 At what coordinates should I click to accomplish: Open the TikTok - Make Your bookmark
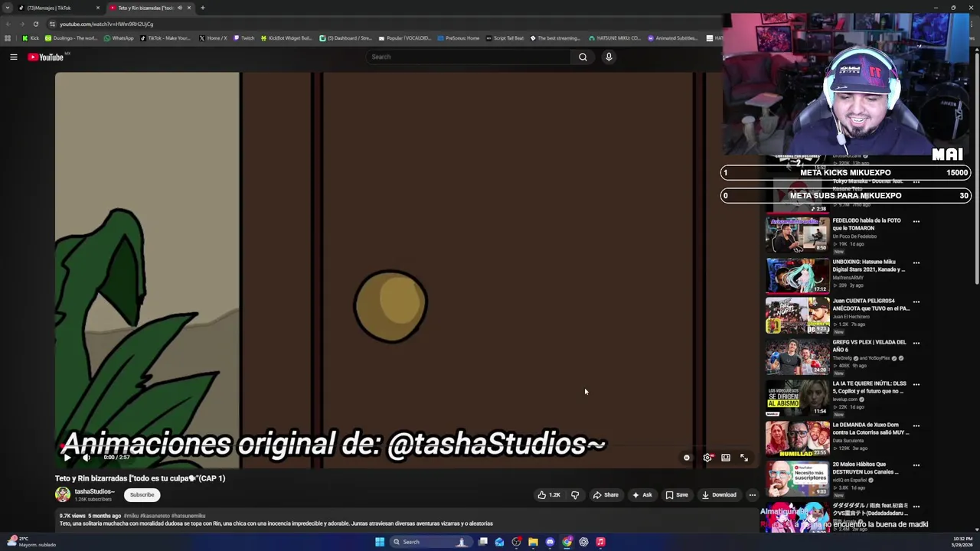coord(165,38)
